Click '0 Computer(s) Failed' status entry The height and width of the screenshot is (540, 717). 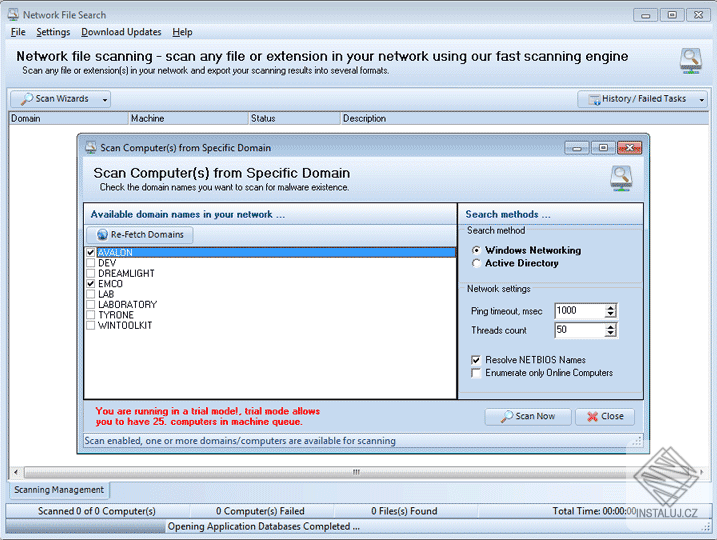(x=260, y=511)
